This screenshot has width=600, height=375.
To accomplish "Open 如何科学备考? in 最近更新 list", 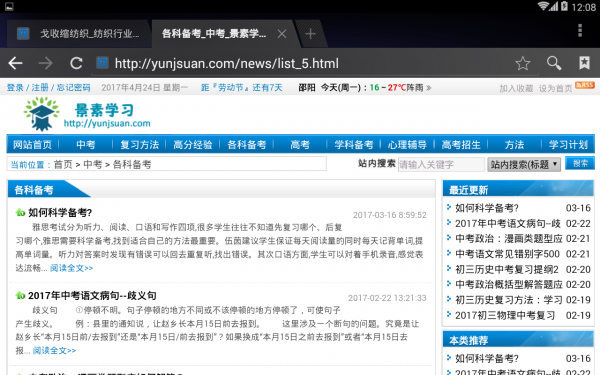I will click(x=486, y=208).
